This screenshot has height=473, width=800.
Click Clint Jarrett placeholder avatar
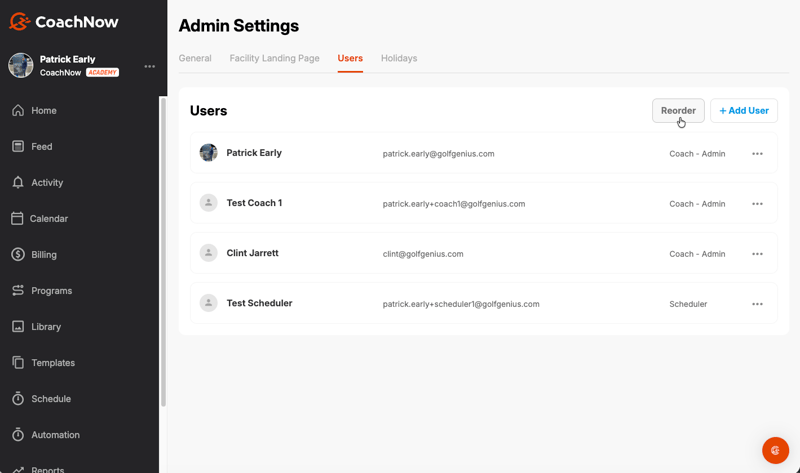(x=208, y=253)
